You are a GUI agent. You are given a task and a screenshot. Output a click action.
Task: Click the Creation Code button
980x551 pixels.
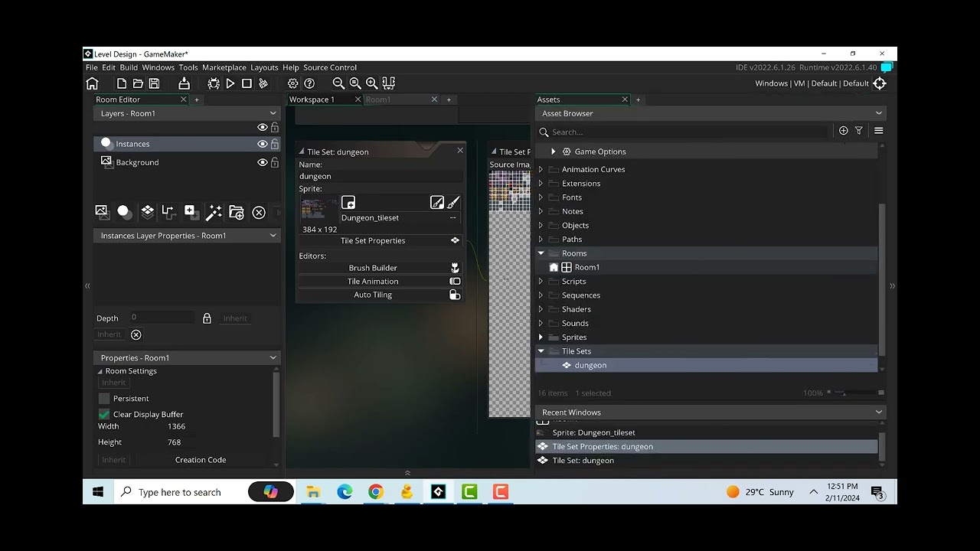pyautogui.click(x=201, y=460)
